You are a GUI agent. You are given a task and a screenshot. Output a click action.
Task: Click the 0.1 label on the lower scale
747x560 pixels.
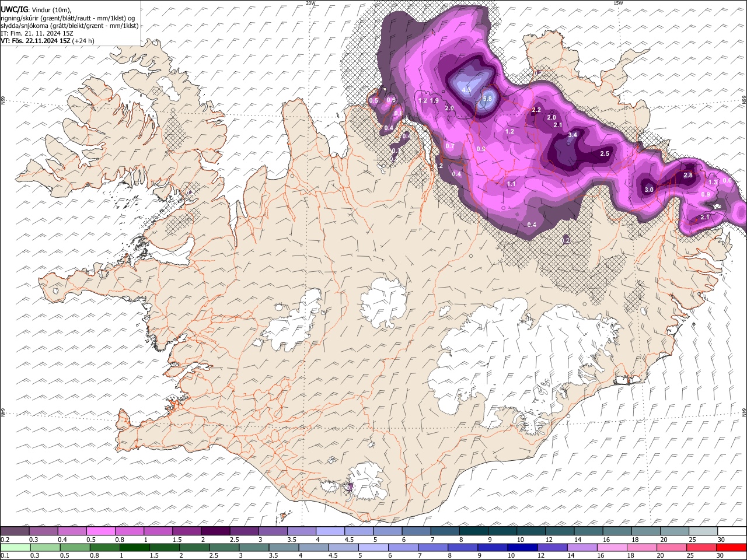tap(5, 555)
